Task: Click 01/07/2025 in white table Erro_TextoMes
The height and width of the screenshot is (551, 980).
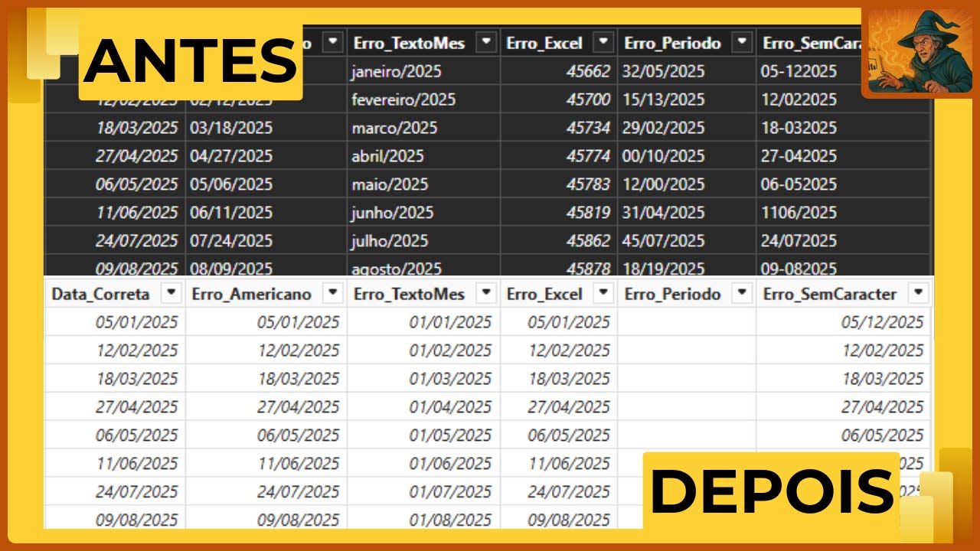Action: (x=451, y=492)
